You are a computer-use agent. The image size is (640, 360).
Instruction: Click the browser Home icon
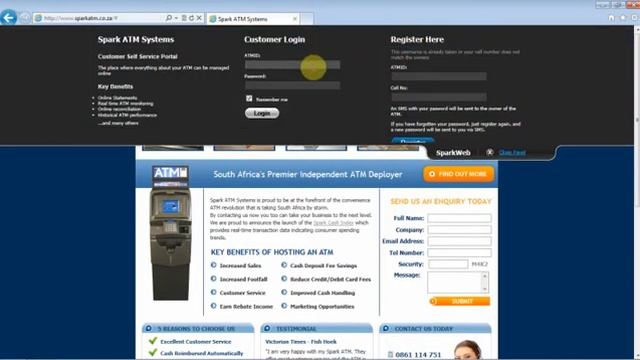(611, 18)
